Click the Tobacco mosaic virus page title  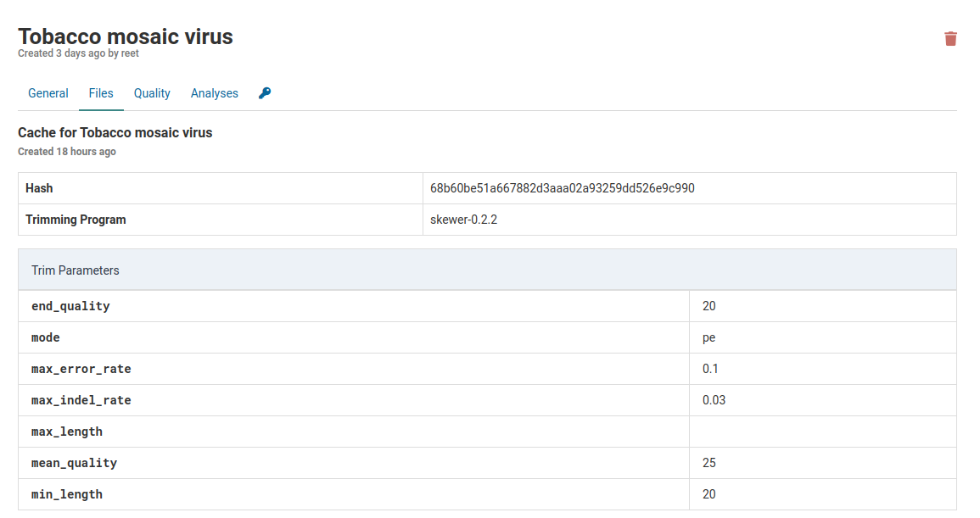[126, 36]
